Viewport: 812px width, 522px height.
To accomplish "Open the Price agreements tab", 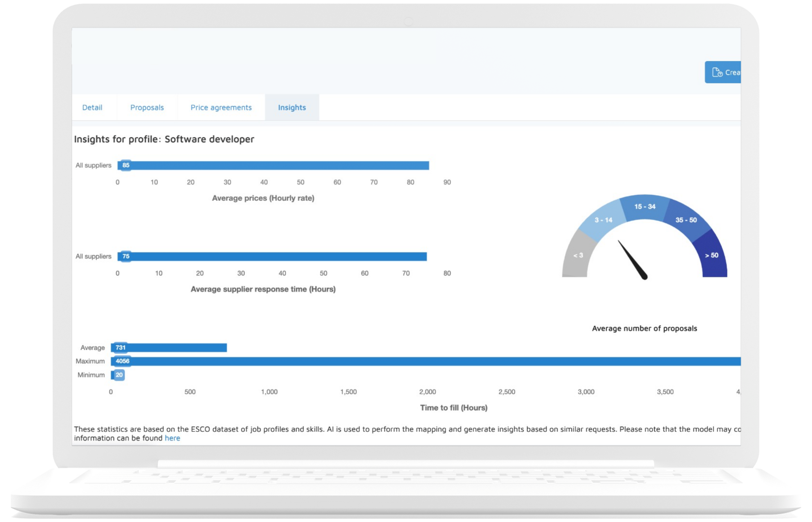I will tap(221, 107).
